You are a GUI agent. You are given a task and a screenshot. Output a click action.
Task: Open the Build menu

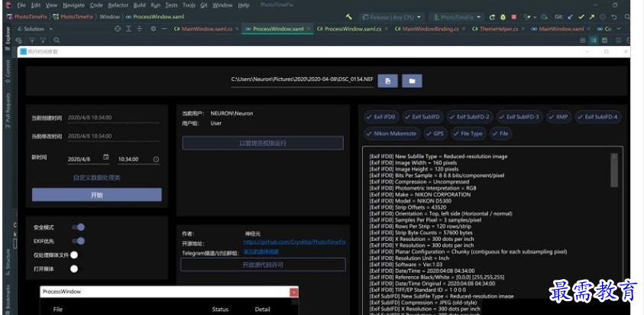[140, 5]
